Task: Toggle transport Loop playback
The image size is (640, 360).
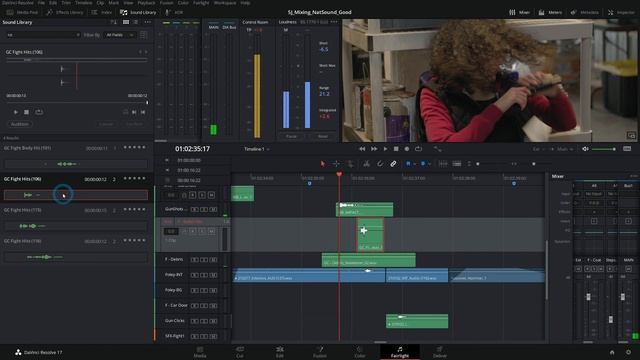Action: click(418, 149)
